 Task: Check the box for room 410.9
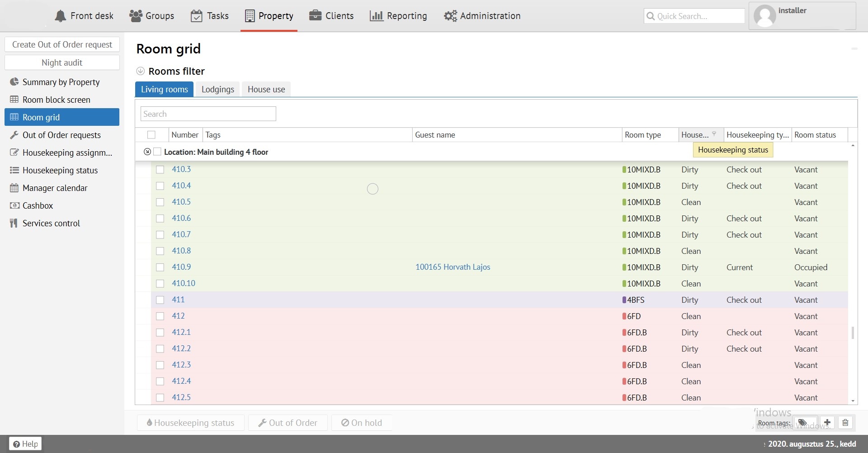(160, 267)
